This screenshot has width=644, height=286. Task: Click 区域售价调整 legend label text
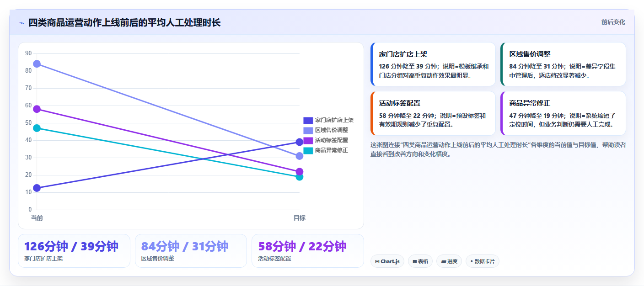tap(331, 130)
